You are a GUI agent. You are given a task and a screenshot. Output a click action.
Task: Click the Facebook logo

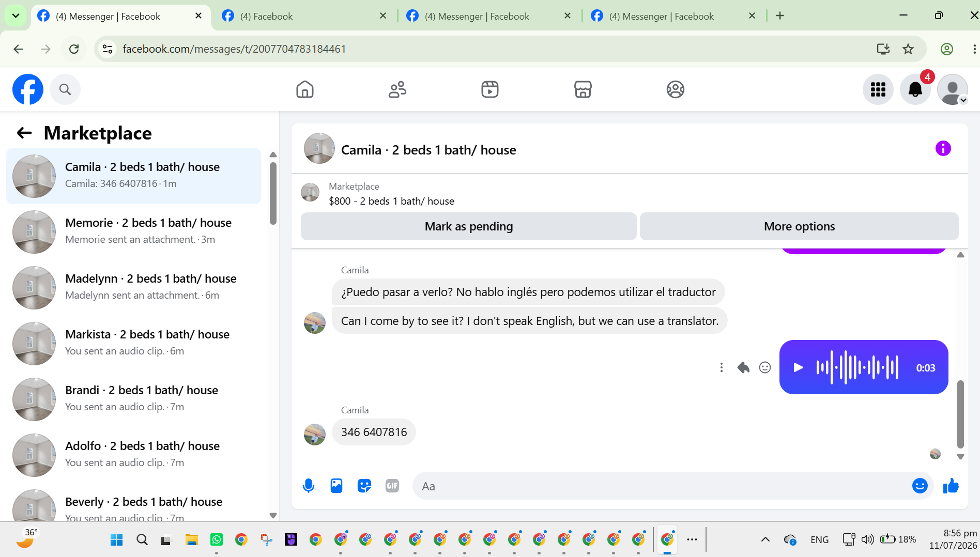pyautogui.click(x=28, y=89)
